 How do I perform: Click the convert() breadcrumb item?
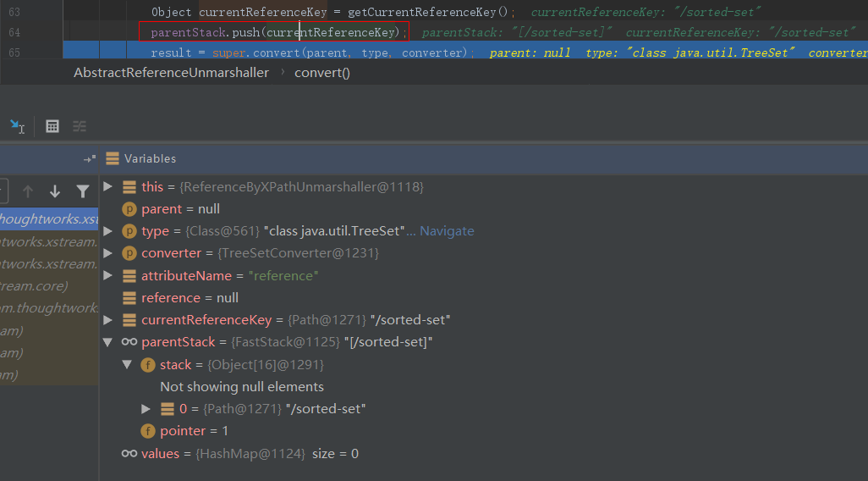tap(322, 72)
